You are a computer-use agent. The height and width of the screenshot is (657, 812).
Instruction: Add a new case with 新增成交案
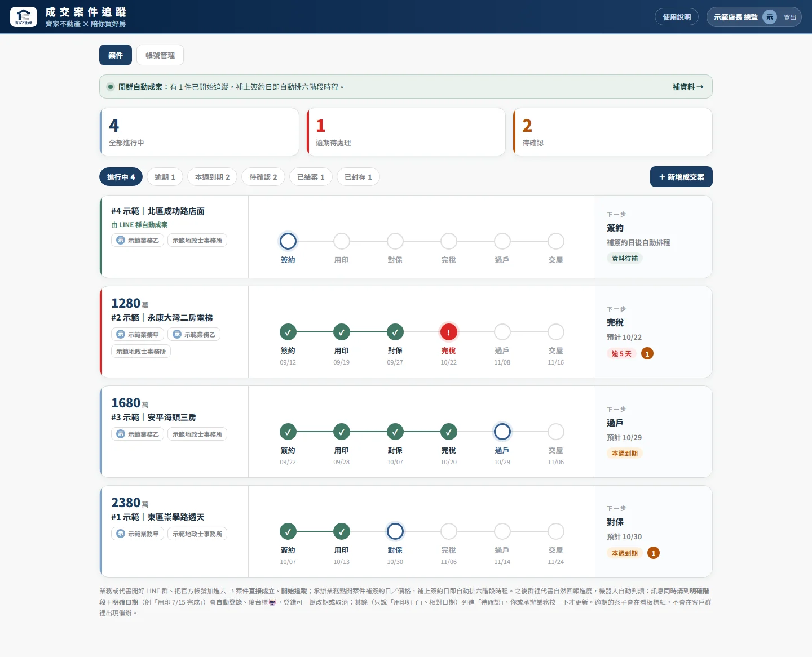click(681, 176)
